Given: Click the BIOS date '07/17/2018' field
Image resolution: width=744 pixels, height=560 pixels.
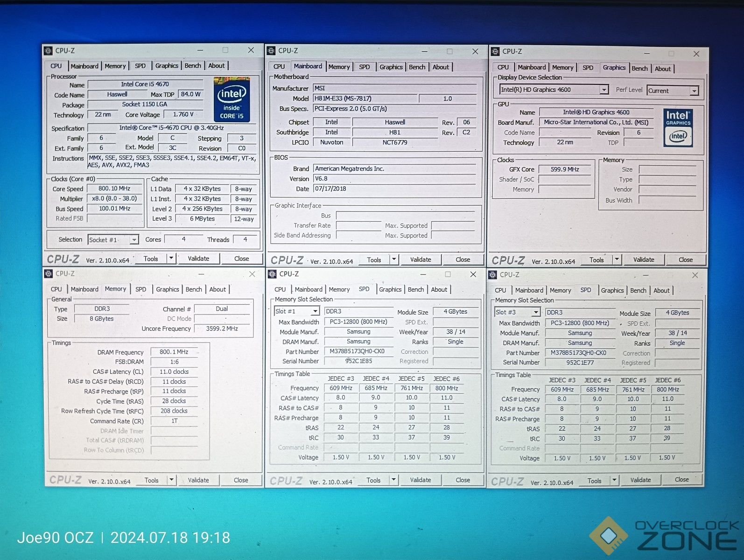Looking at the screenshot, I should pyautogui.click(x=394, y=189).
